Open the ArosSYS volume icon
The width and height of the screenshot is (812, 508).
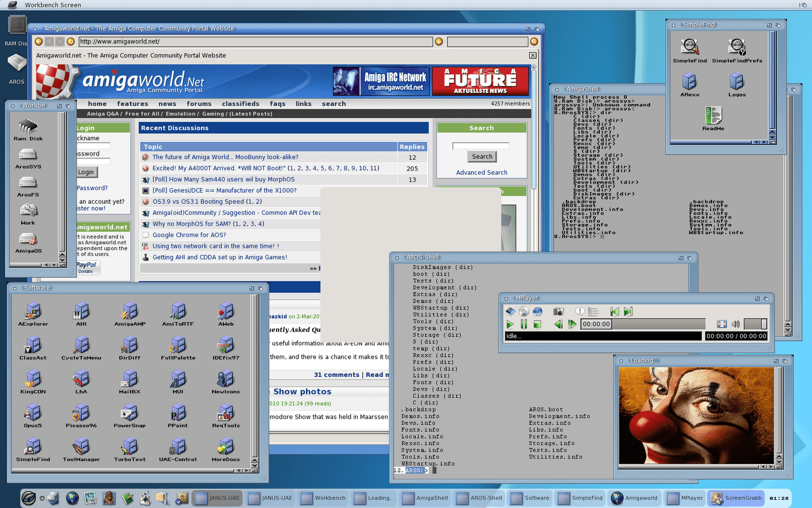(x=28, y=159)
